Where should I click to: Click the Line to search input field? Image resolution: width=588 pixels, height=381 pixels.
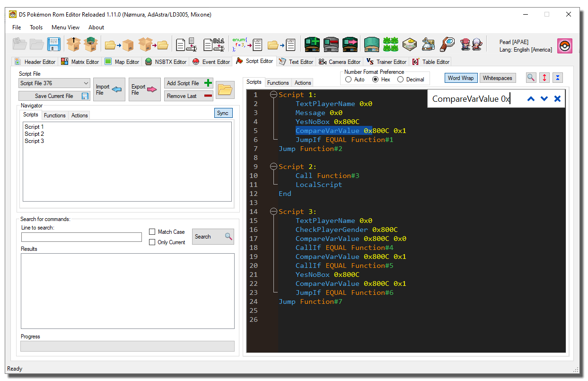81,237
